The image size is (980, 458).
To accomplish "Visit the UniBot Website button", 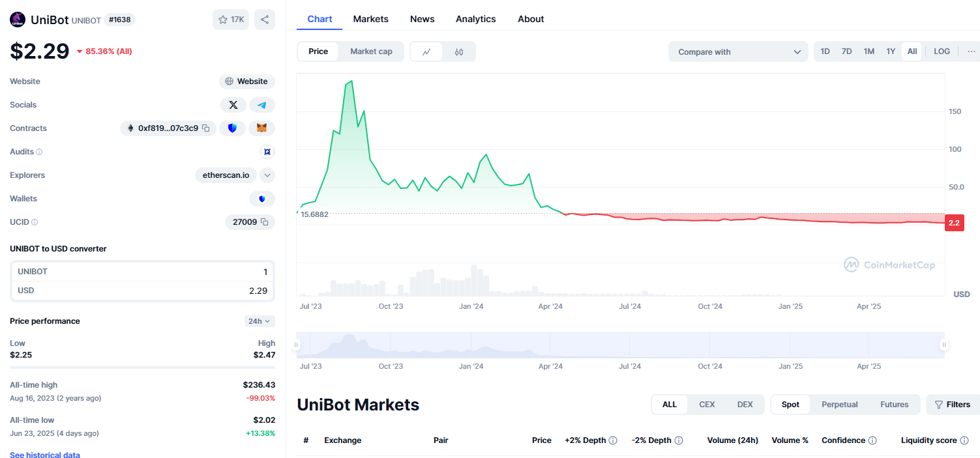I will (x=247, y=81).
